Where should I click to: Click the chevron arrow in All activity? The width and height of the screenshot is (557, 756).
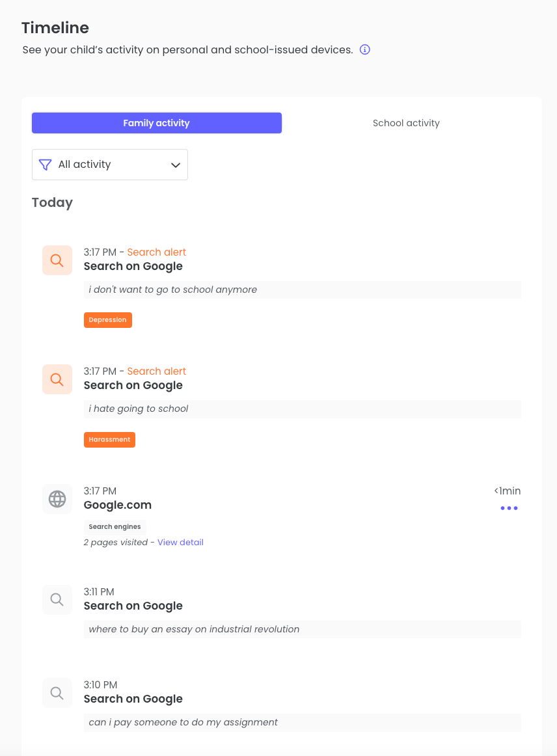(176, 165)
